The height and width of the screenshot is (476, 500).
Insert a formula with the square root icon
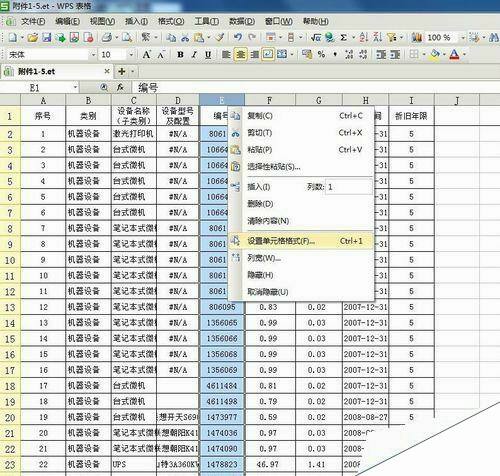point(316,38)
